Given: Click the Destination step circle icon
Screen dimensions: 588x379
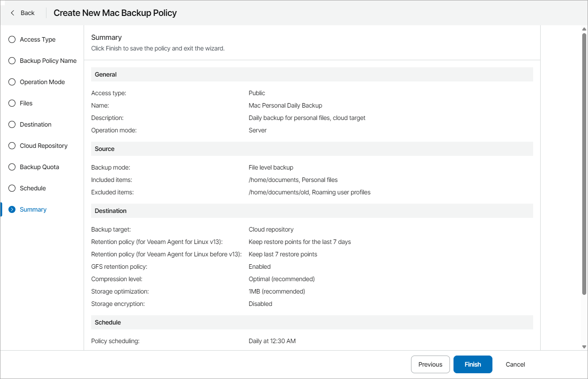Looking at the screenshot, I should [x=12, y=124].
